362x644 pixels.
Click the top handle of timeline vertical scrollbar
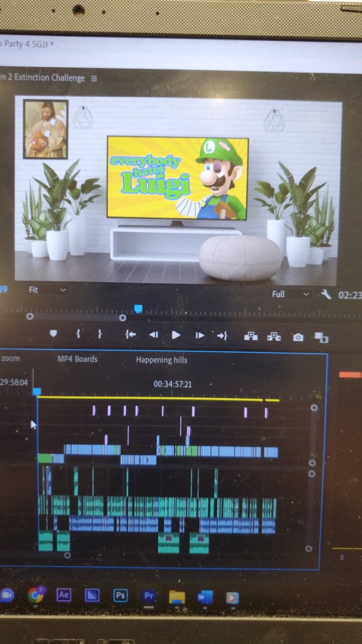pyautogui.click(x=314, y=408)
